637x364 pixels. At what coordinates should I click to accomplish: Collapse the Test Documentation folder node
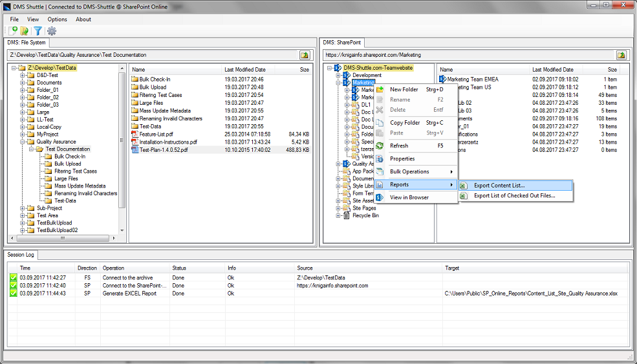tap(31, 149)
